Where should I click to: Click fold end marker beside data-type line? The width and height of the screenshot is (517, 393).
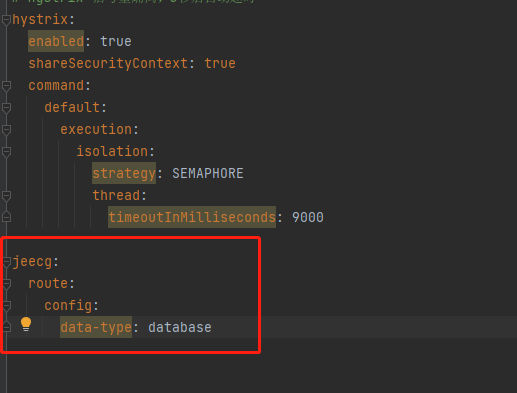(6, 327)
